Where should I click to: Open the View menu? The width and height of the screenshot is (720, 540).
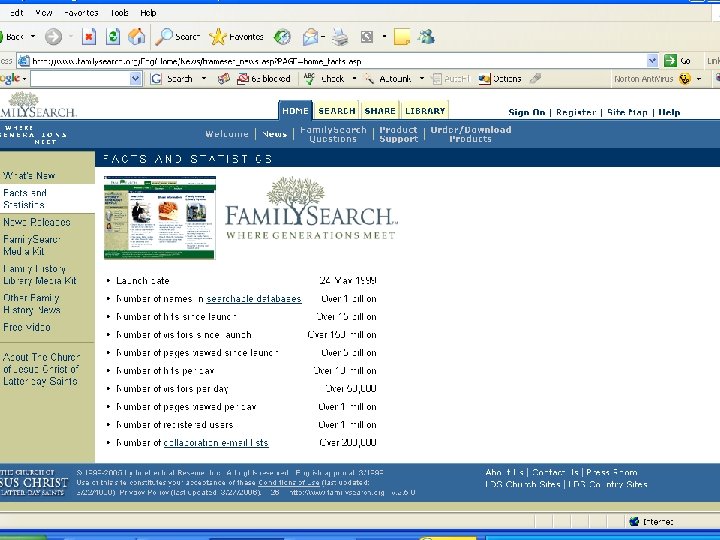point(44,13)
